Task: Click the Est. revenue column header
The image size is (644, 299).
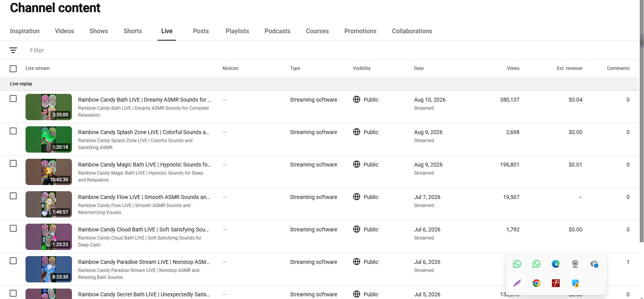Action: [x=569, y=68]
